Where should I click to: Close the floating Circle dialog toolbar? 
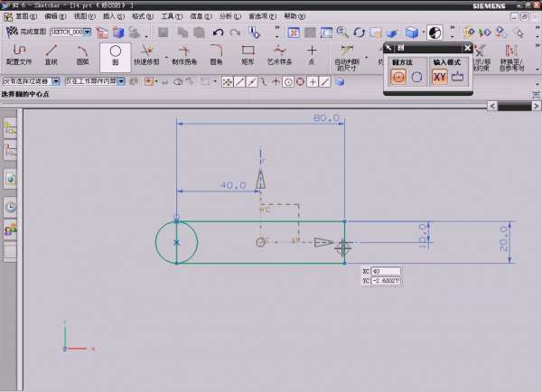tap(467, 47)
